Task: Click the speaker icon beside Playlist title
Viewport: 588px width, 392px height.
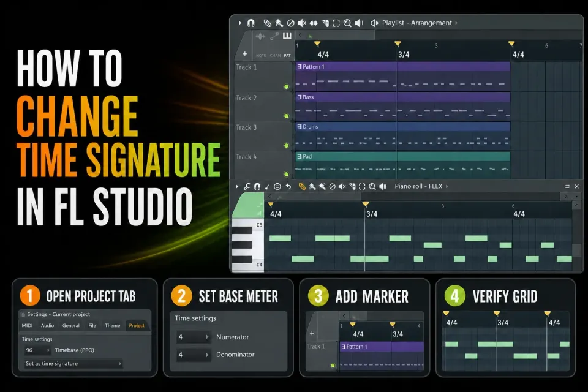Action: point(374,23)
